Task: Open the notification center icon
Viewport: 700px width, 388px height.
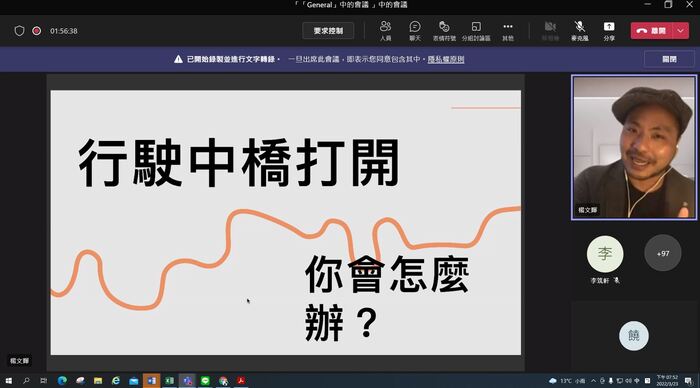Action: pos(689,381)
